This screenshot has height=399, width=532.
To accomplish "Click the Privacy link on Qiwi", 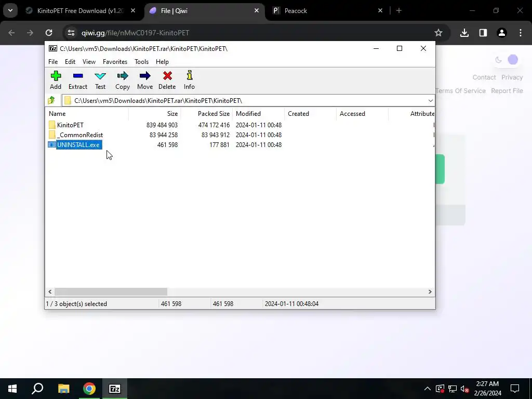I will click(x=512, y=77).
